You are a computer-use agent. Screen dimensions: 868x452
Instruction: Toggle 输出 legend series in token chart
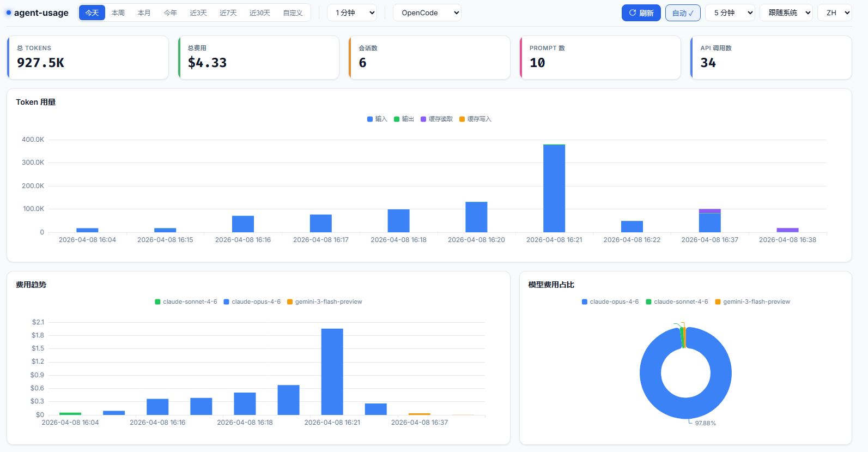(404, 119)
